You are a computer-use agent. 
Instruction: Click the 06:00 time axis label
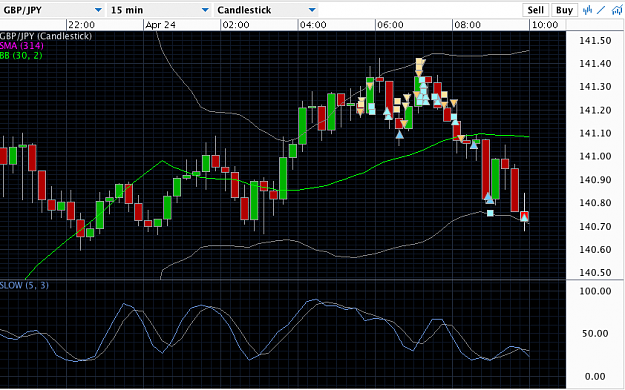tap(390, 25)
